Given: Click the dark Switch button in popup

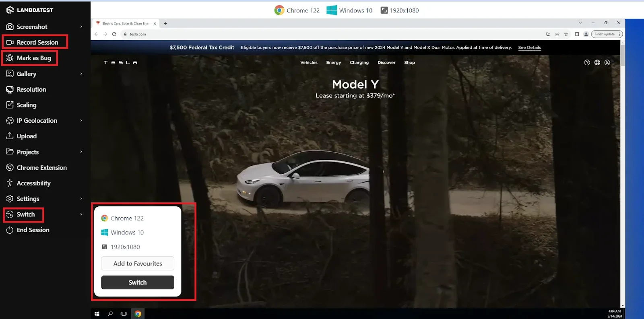Looking at the screenshot, I should 138,282.
